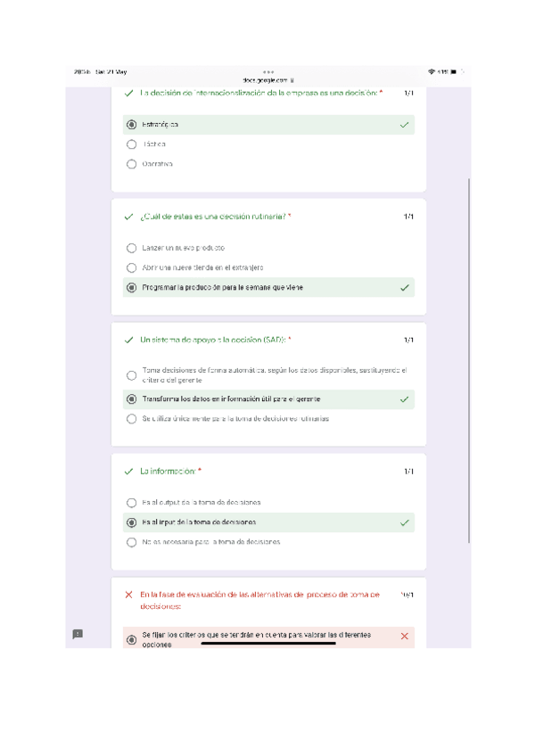535x756 pixels.
Task: Tap the battery icon in status bar
Action: (454, 71)
